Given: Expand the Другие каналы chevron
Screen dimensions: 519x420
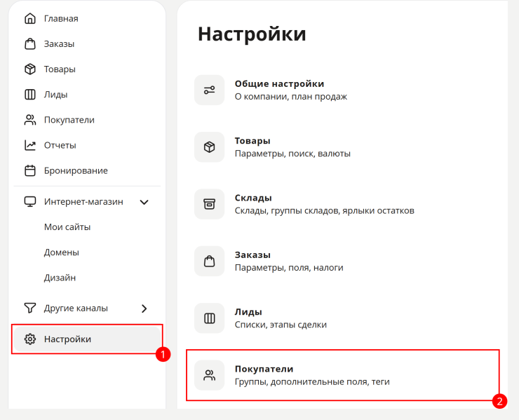Looking at the screenshot, I should click(x=144, y=309).
